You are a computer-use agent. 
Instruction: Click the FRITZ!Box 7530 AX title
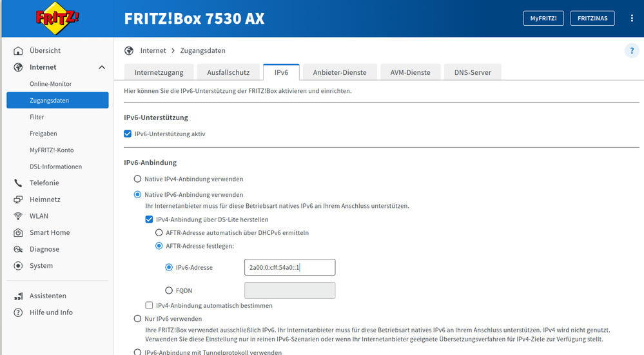(194, 19)
